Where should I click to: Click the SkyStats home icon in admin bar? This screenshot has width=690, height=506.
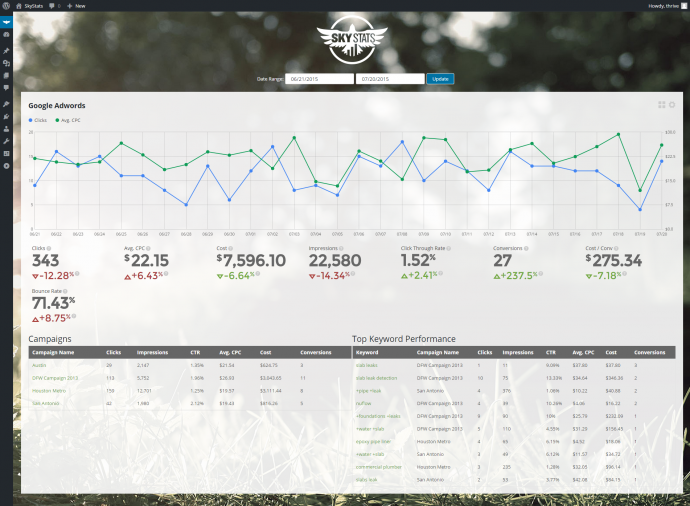(18, 6)
